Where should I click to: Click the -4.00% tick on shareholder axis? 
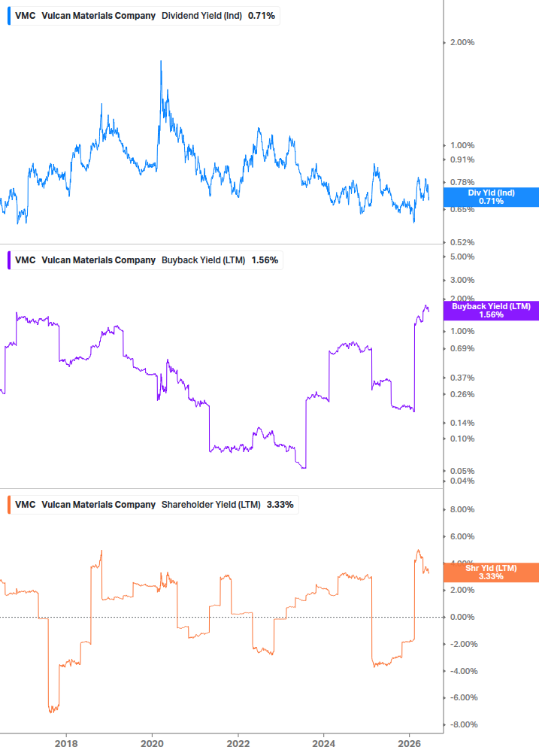pos(463,671)
